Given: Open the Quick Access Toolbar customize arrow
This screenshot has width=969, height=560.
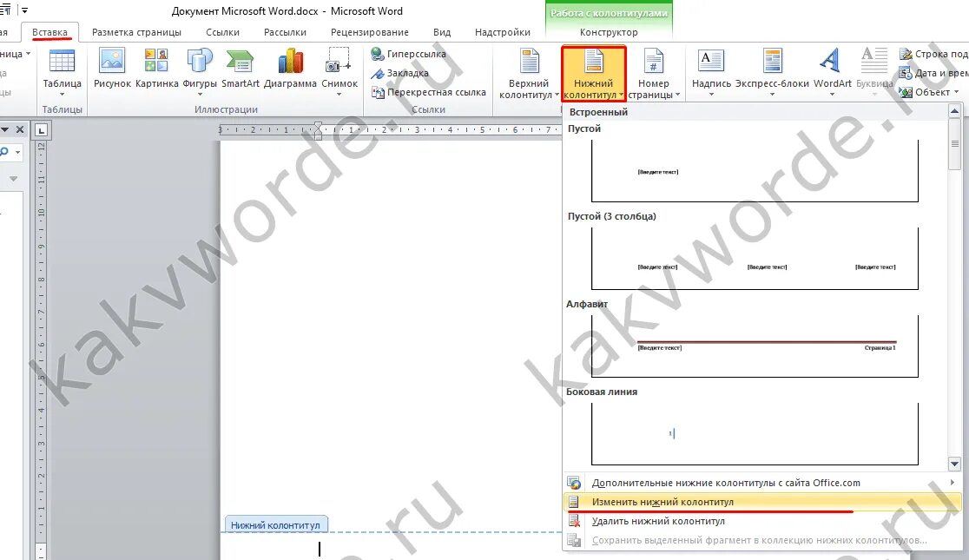Looking at the screenshot, I should pyautogui.click(x=24, y=10).
